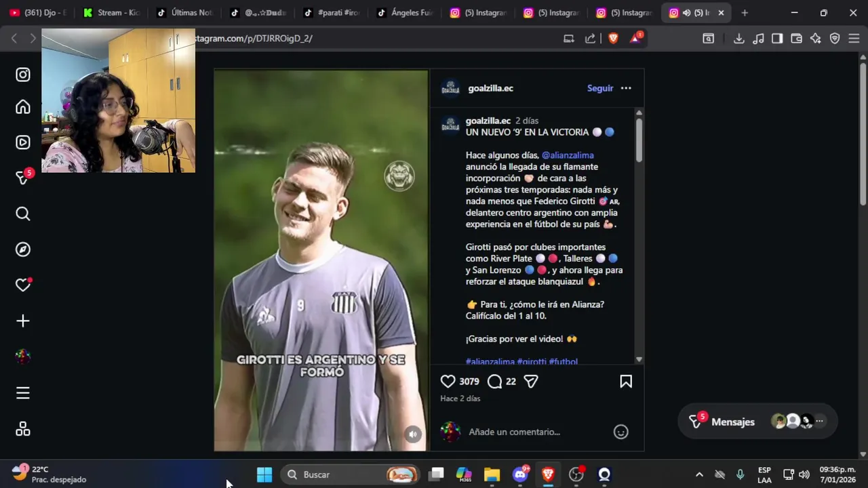Screen dimensions: 868x488
Task: Open the Brave VPN shield icon
Action: [x=835, y=39]
